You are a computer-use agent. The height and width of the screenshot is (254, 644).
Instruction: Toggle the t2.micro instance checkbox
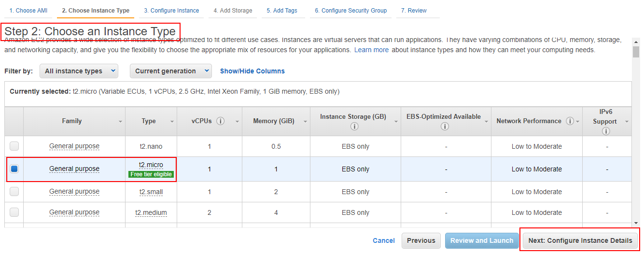click(x=14, y=169)
